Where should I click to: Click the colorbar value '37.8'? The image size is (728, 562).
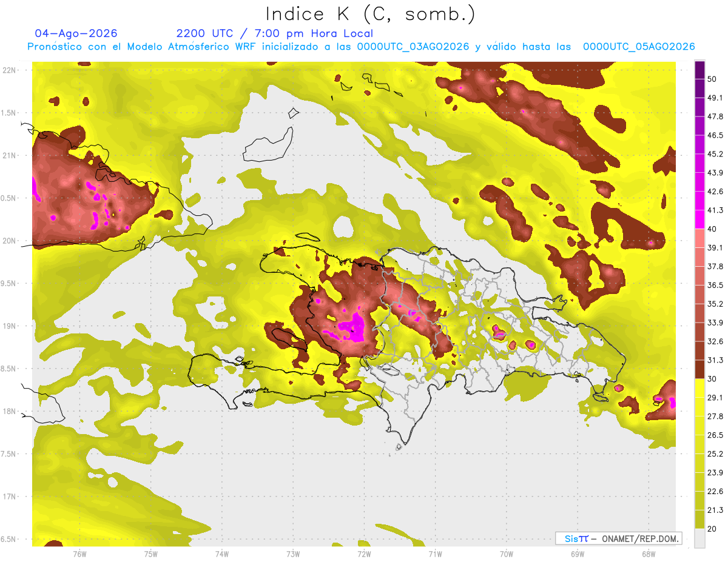[x=715, y=266]
